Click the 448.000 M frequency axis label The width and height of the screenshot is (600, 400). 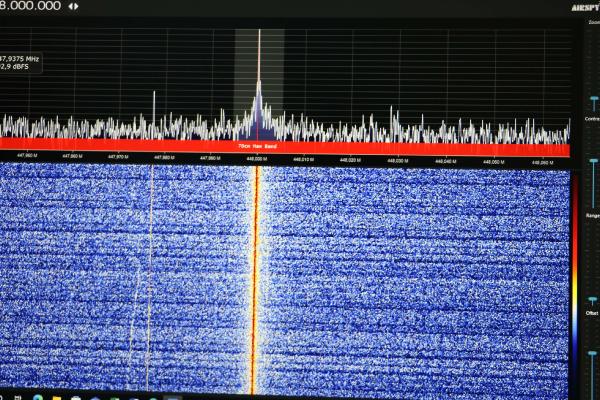257,158
